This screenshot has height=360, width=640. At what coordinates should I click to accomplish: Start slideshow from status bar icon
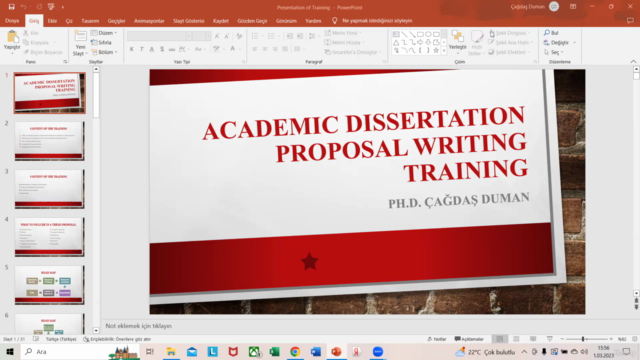(x=550, y=339)
